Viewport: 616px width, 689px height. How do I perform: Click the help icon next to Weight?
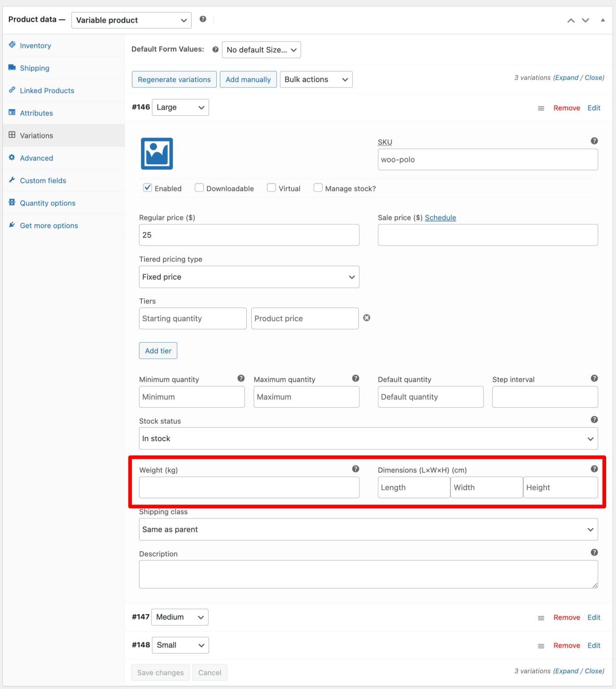(x=355, y=469)
